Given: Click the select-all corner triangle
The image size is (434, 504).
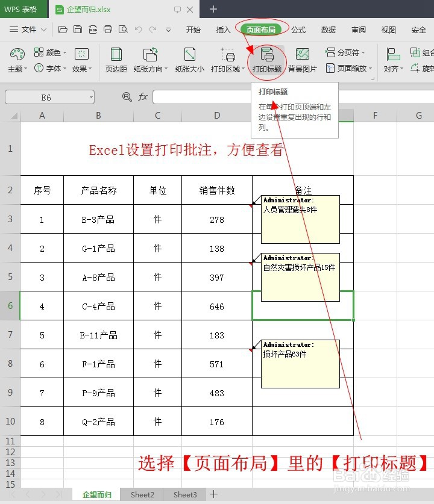Looking at the screenshot, I should [x=13, y=116].
